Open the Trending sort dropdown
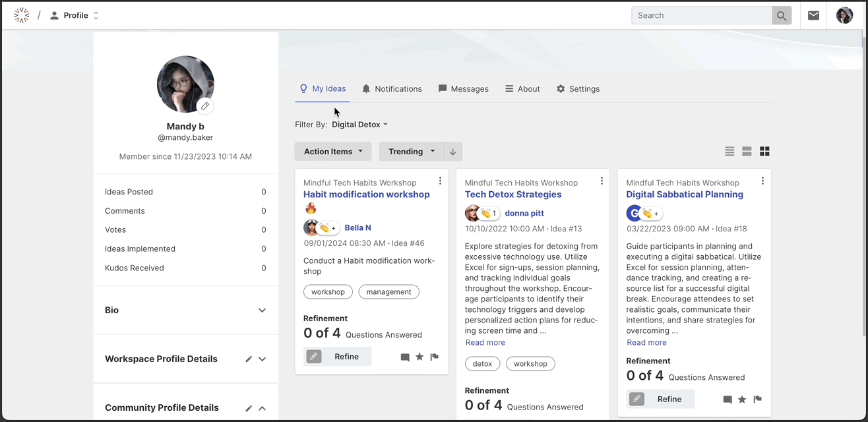This screenshot has height=422, width=868. point(411,152)
